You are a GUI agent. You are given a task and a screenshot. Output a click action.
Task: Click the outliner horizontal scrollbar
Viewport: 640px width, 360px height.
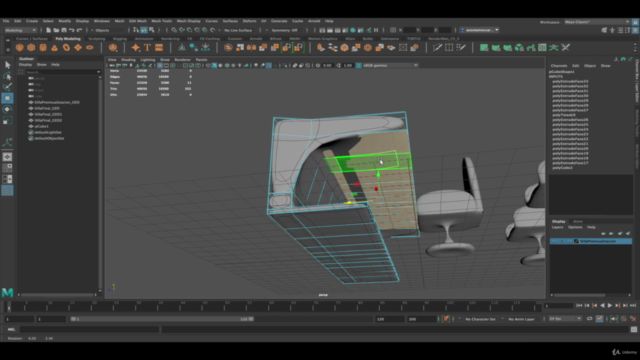coord(57,295)
